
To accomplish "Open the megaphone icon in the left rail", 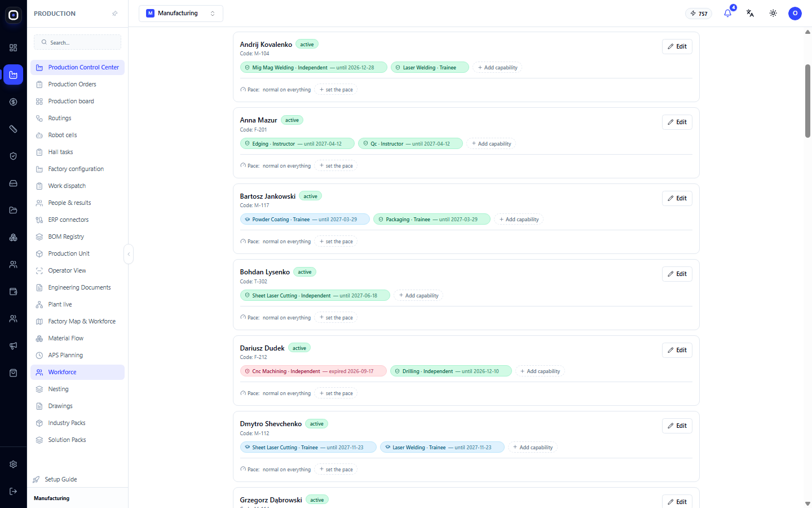I will 14,346.
